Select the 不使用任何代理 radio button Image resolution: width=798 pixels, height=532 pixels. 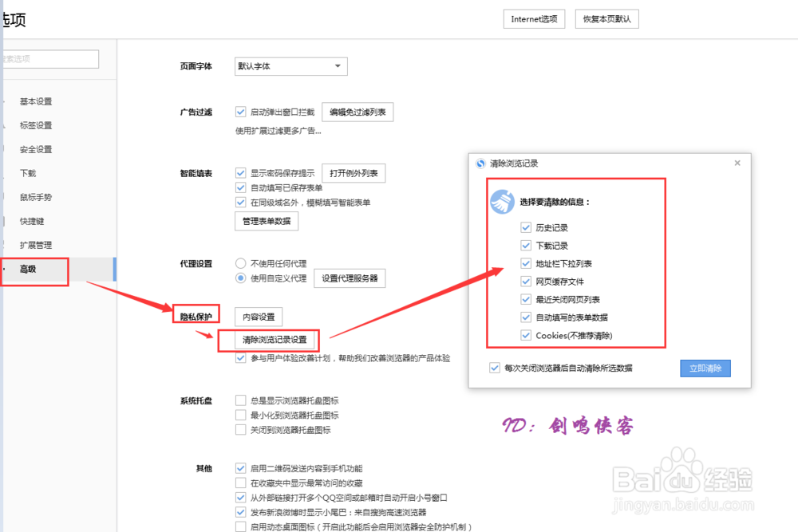tap(240, 262)
